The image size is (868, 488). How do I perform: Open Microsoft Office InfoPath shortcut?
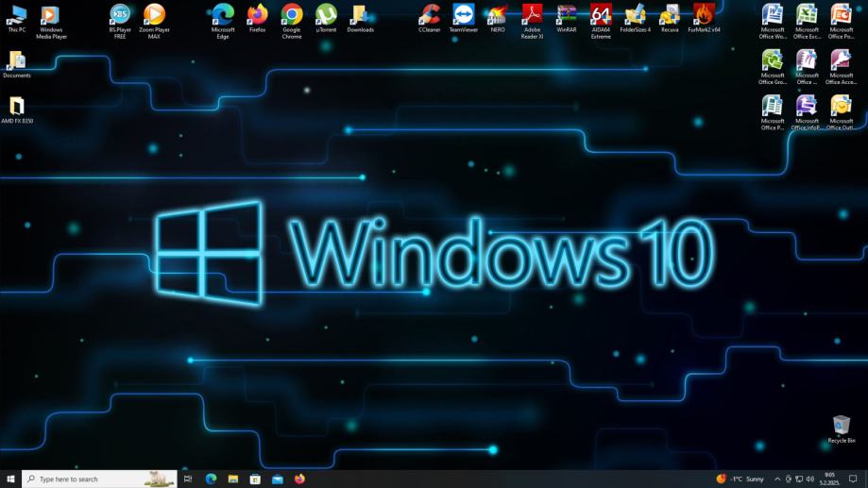coord(807,112)
